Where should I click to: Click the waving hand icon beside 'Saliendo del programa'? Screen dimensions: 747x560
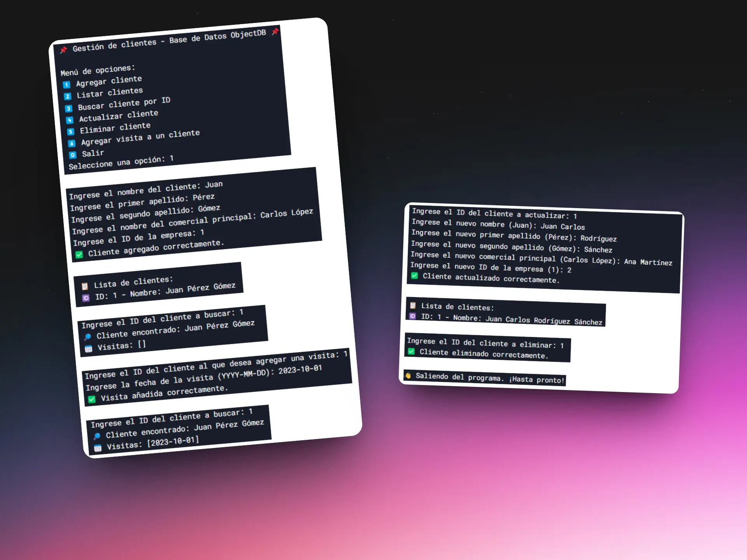pyautogui.click(x=408, y=375)
